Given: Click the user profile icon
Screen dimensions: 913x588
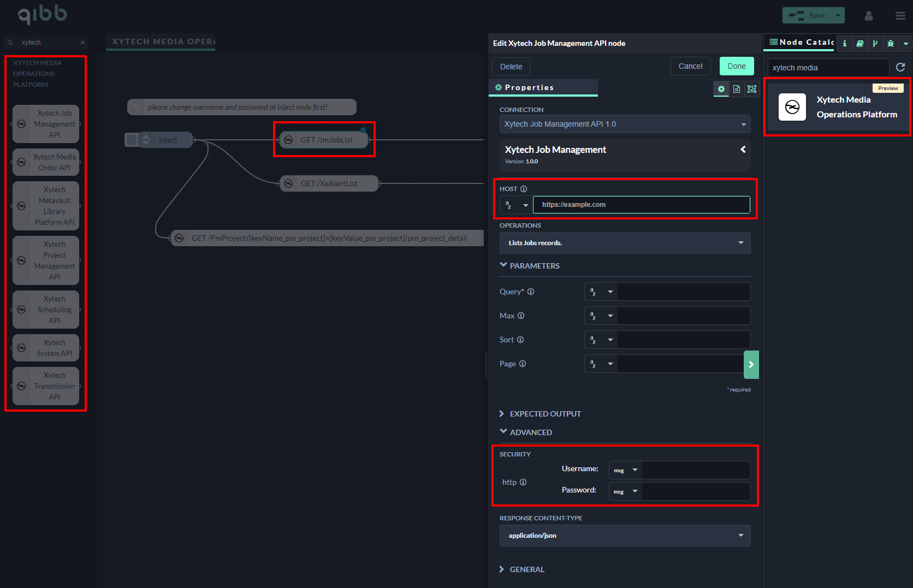Looking at the screenshot, I should 869,16.
